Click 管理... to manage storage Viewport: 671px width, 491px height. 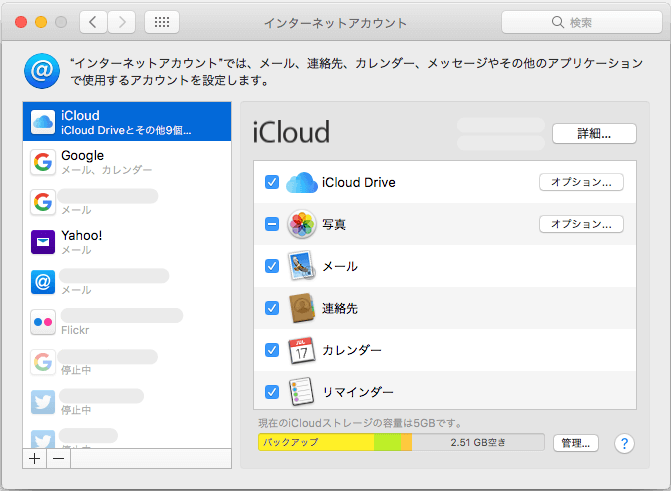pyautogui.click(x=576, y=443)
